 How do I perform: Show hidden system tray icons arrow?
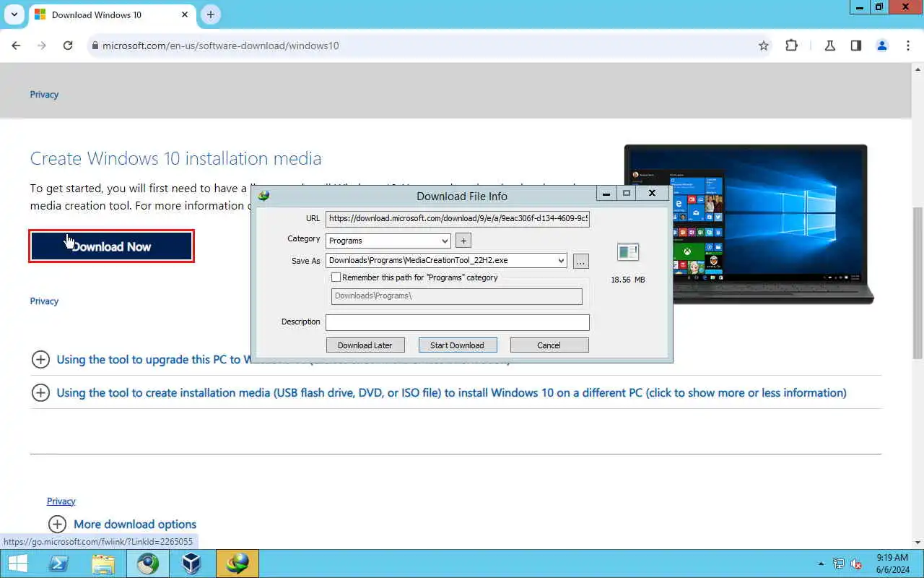tap(821, 564)
